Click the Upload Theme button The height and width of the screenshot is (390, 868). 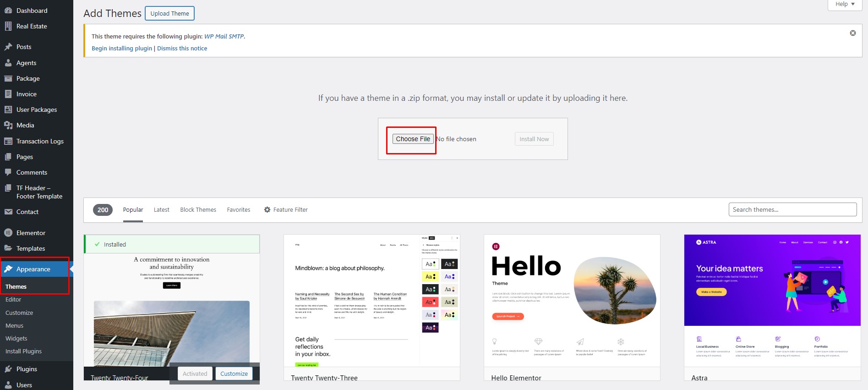click(x=169, y=13)
